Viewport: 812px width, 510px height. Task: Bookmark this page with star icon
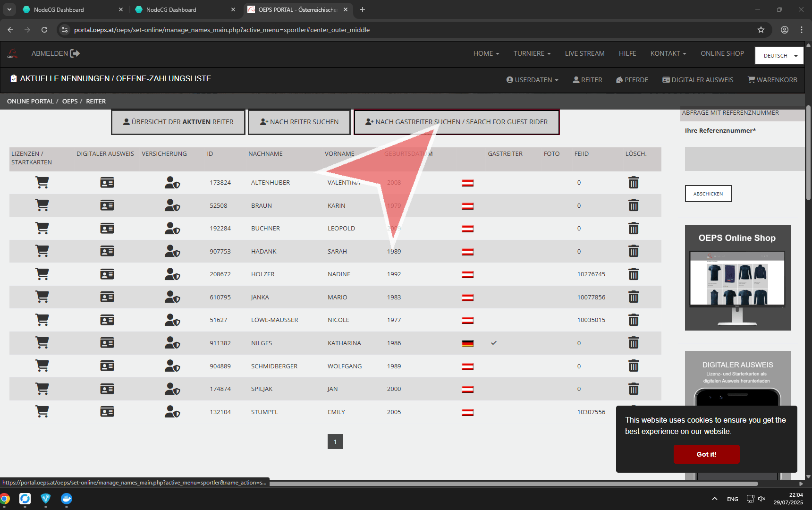(761, 30)
